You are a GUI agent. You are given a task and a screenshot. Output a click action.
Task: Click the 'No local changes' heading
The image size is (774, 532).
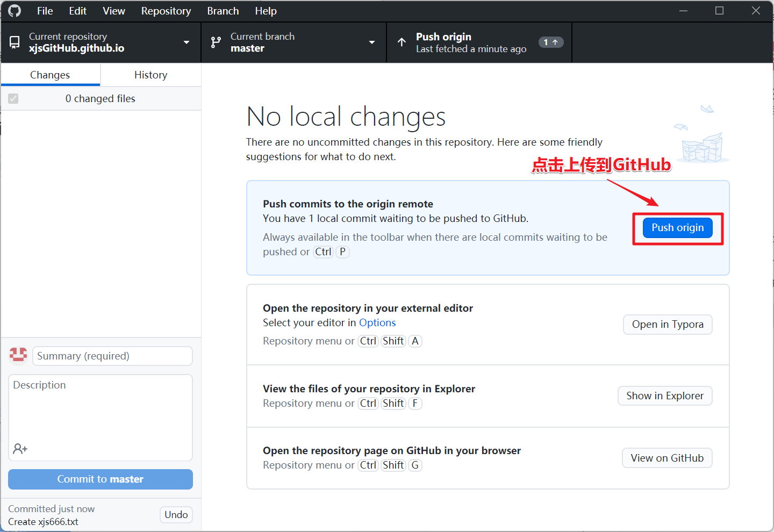346,117
